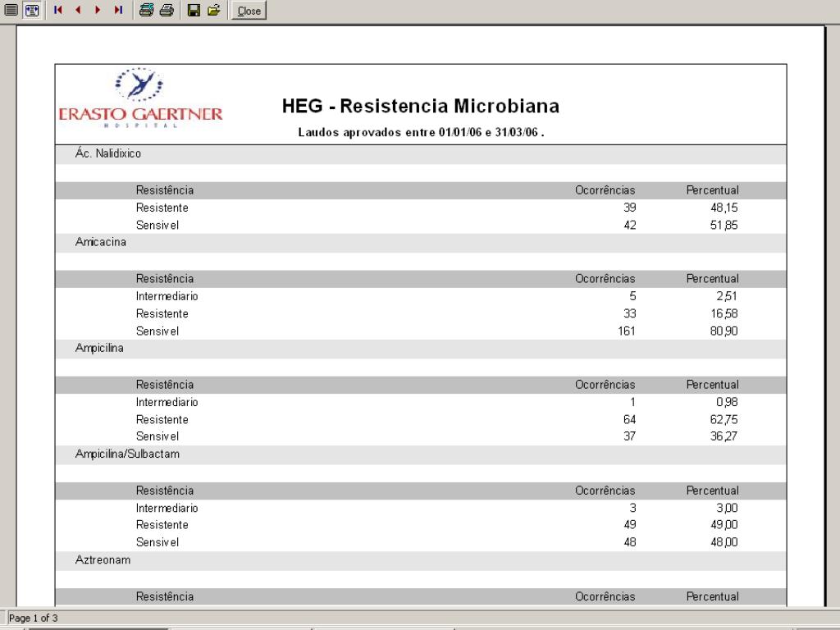The width and height of the screenshot is (840, 630).
Task: Click the percentage 49,00
Action: coord(724,525)
